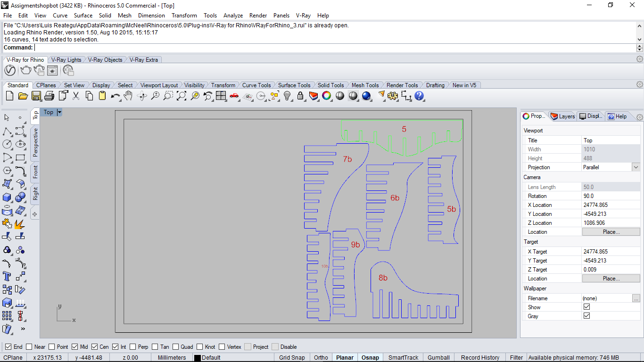The image size is (644, 362).
Task: Click the light bulb Hide Objects icon
Action: (287, 96)
